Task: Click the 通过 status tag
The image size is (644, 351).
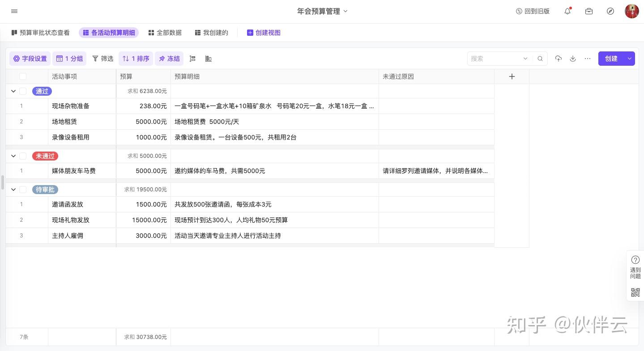Action: pyautogui.click(x=42, y=91)
